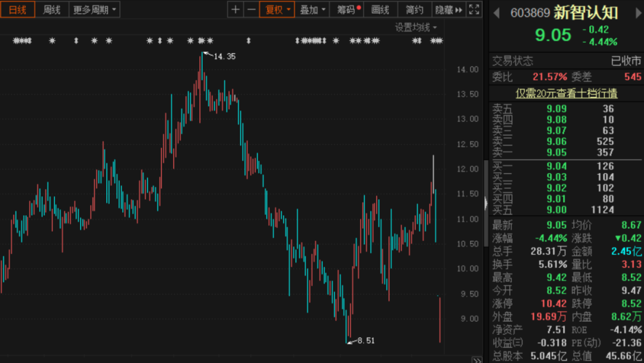644x363 pixels.
Task: Click 买四 price 9.01
Action: pyautogui.click(x=556, y=198)
